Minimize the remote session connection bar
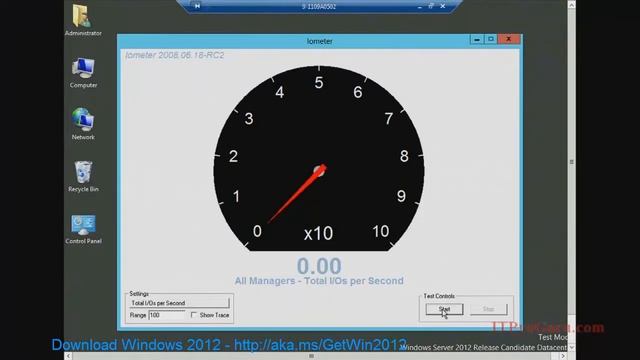This screenshot has width=640, height=360. (x=419, y=7)
